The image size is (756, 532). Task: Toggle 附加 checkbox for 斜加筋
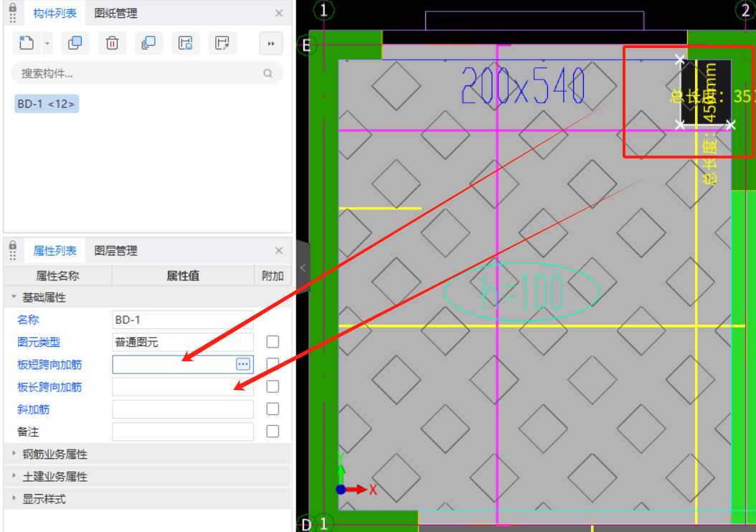tap(273, 409)
